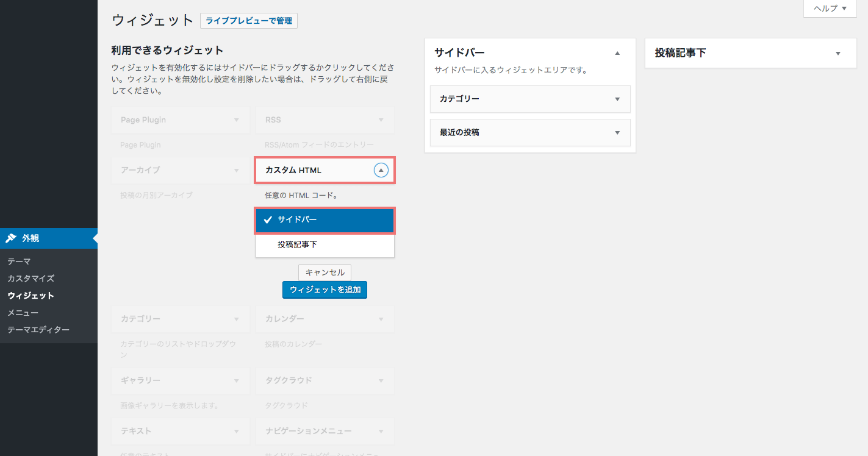Click the アーカイブ widget title
The image size is (868, 456).
click(140, 170)
